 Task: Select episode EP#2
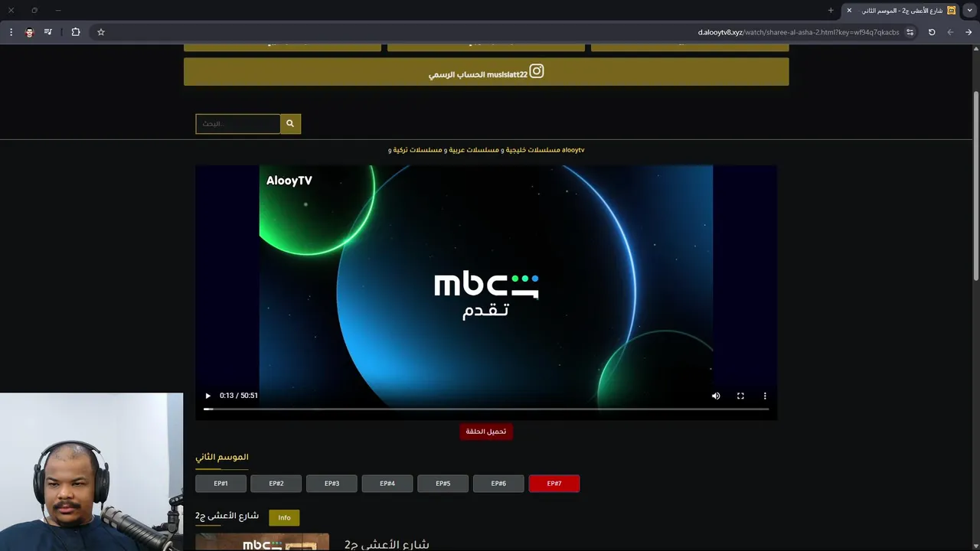pyautogui.click(x=276, y=484)
